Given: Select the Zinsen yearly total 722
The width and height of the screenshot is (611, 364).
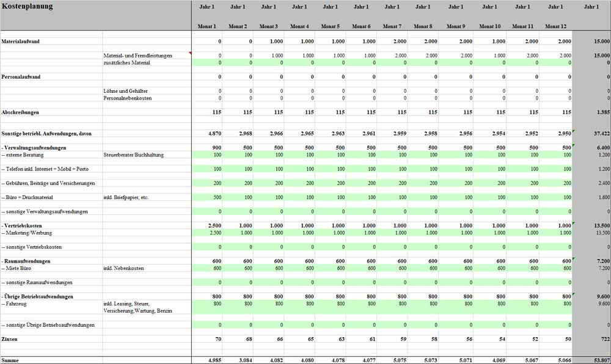Looking at the screenshot, I should pyautogui.click(x=605, y=339).
